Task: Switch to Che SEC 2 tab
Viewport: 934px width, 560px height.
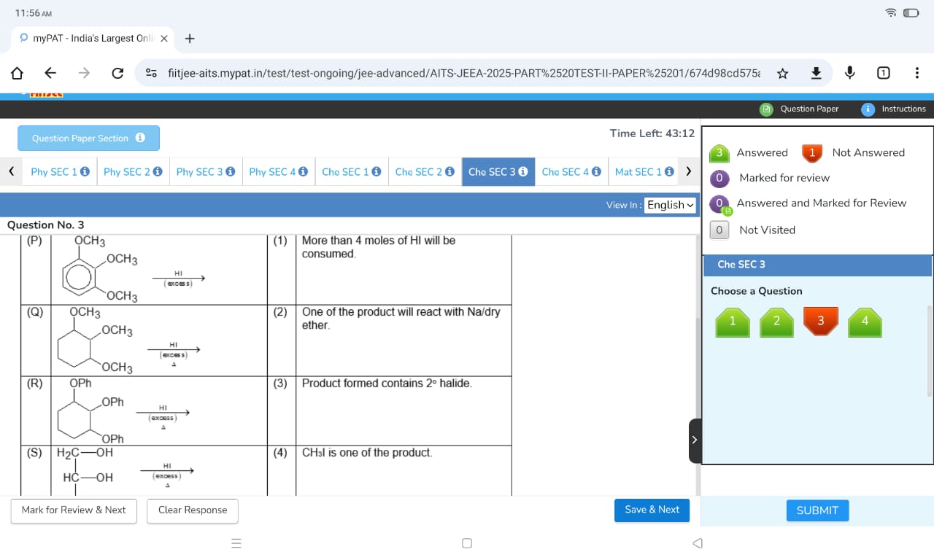Action: coord(425,171)
